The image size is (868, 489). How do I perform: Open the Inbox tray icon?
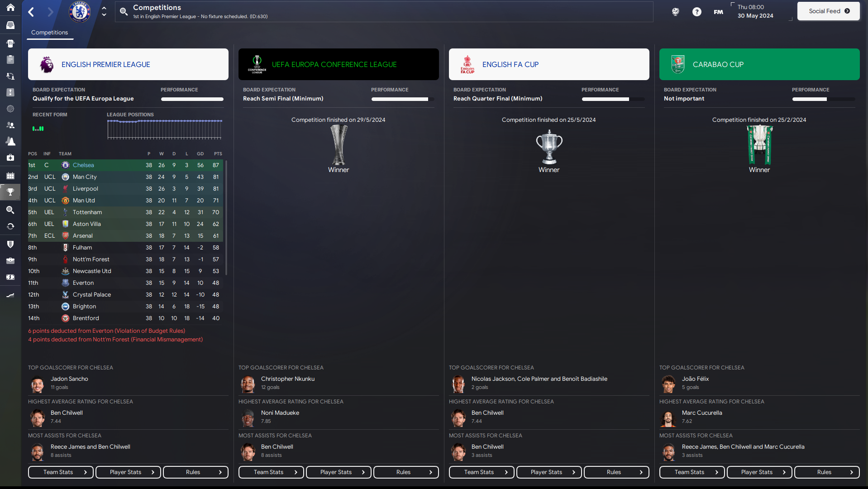(10, 25)
